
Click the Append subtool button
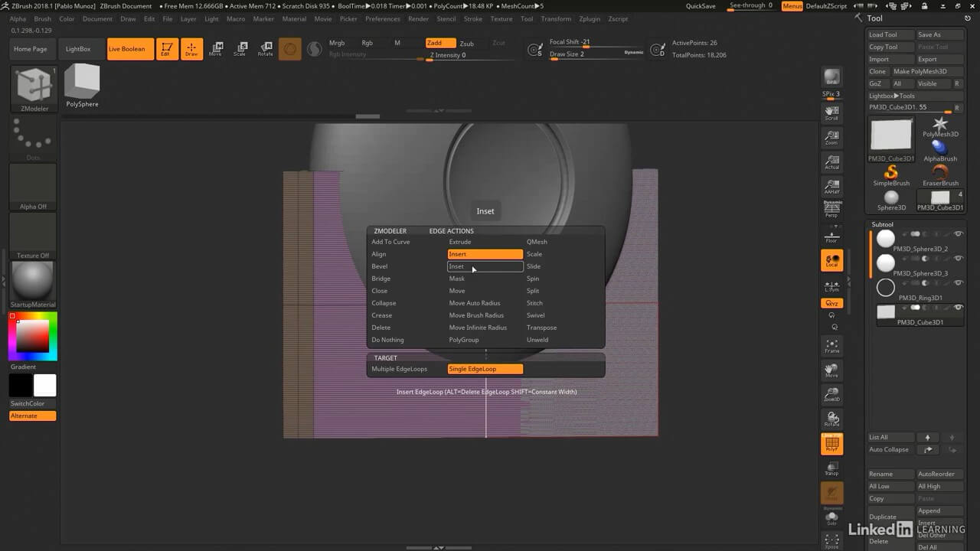939,510
